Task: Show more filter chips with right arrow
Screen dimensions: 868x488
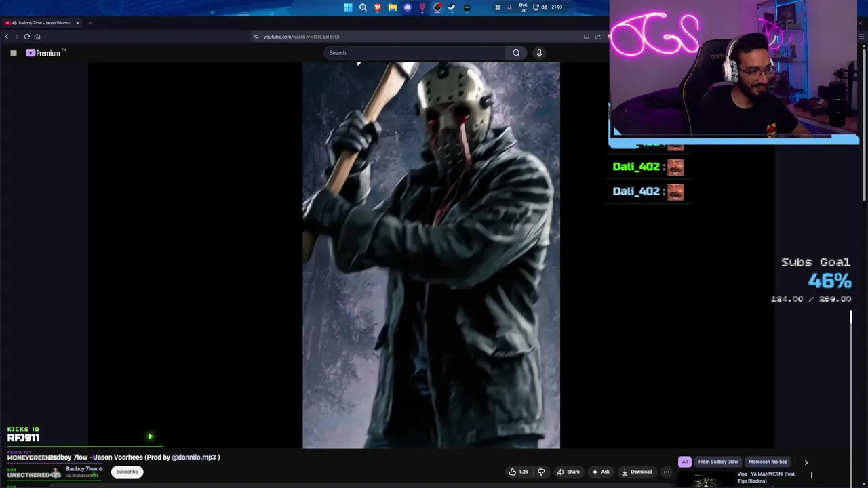Action: click(x=806, y=462)
